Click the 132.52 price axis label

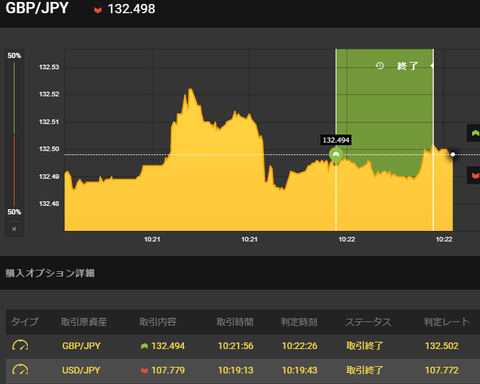[x=49, y=94]
